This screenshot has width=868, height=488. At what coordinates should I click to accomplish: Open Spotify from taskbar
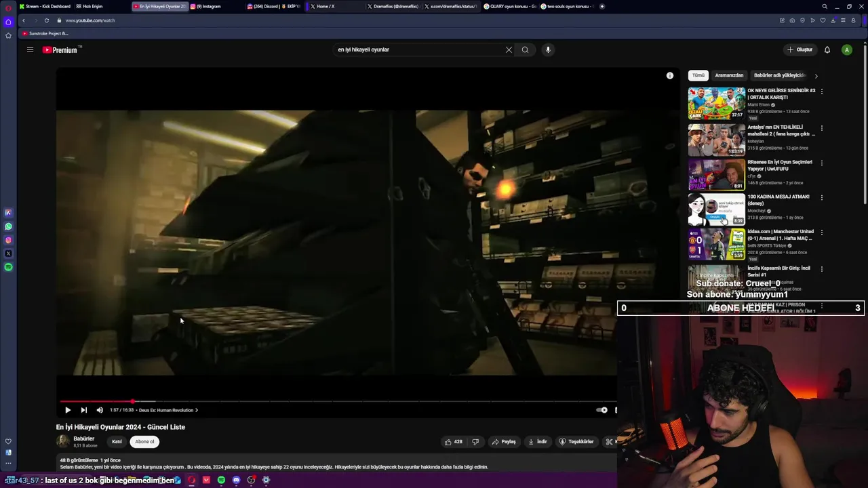coord(221,480)
